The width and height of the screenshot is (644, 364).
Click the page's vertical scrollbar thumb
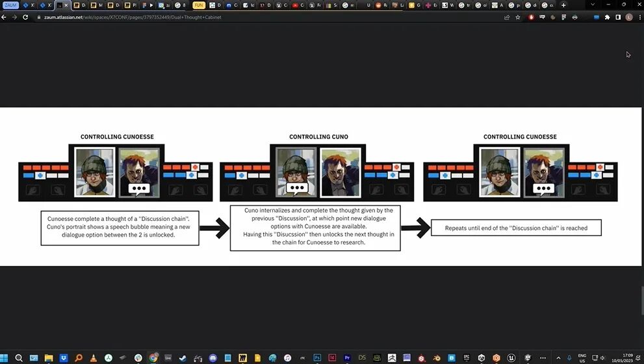click(x=641, y=301)
